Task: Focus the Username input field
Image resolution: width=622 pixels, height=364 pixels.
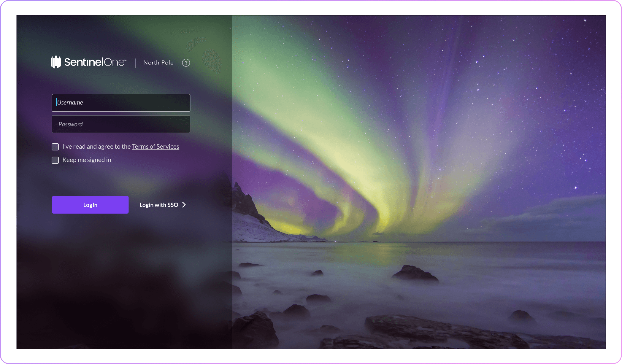Action: click(121, 103)
